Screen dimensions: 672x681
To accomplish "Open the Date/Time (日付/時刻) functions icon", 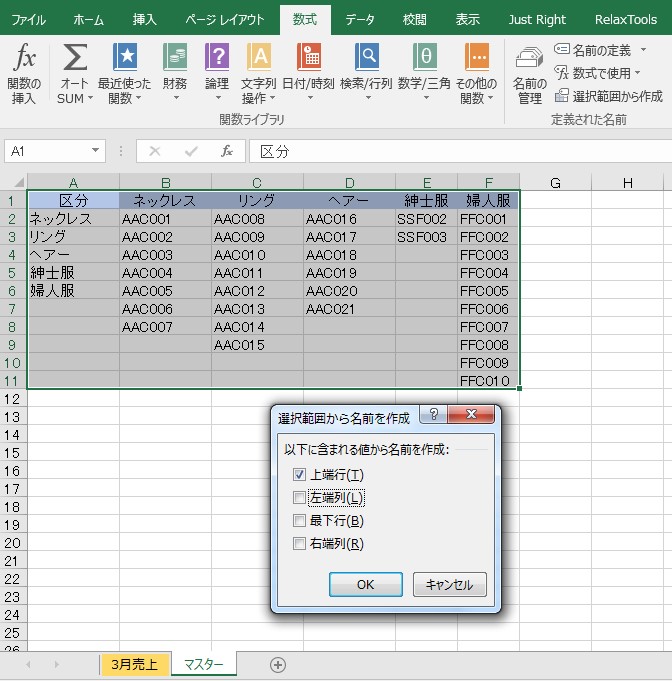I will pyautogui.click(x=308, y=57).
